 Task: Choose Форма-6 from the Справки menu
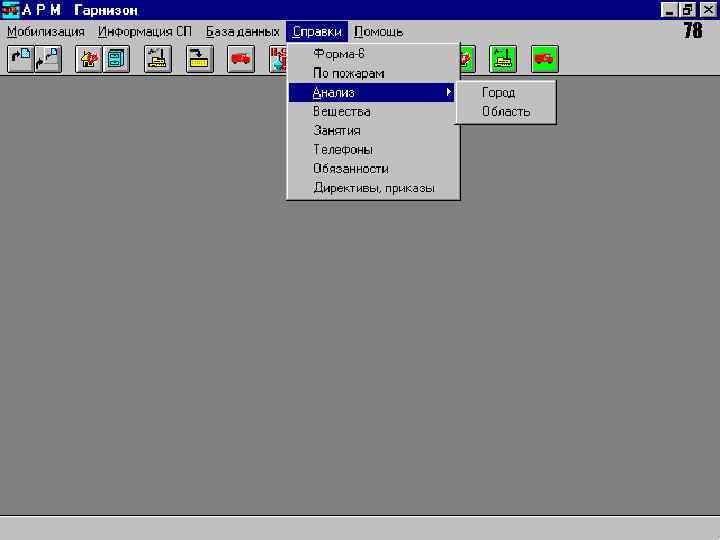click(371, 54)
